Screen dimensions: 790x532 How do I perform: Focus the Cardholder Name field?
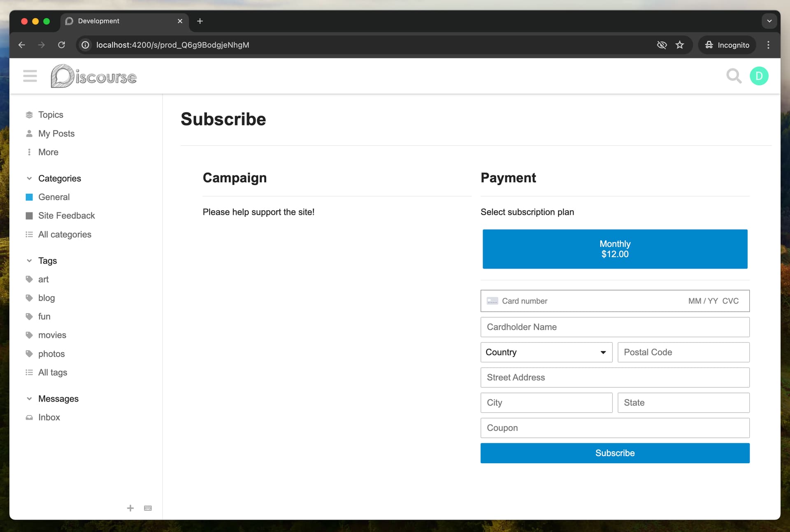615,327
